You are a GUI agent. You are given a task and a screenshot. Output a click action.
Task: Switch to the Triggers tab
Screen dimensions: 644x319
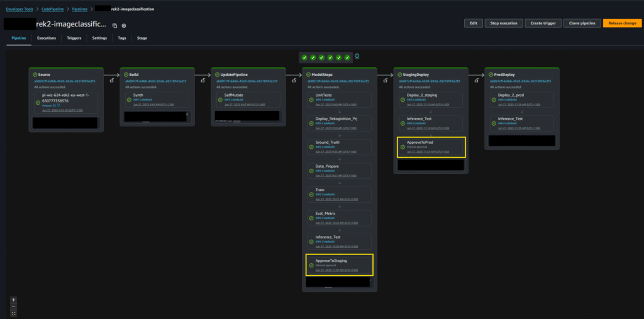click(74, 38)
